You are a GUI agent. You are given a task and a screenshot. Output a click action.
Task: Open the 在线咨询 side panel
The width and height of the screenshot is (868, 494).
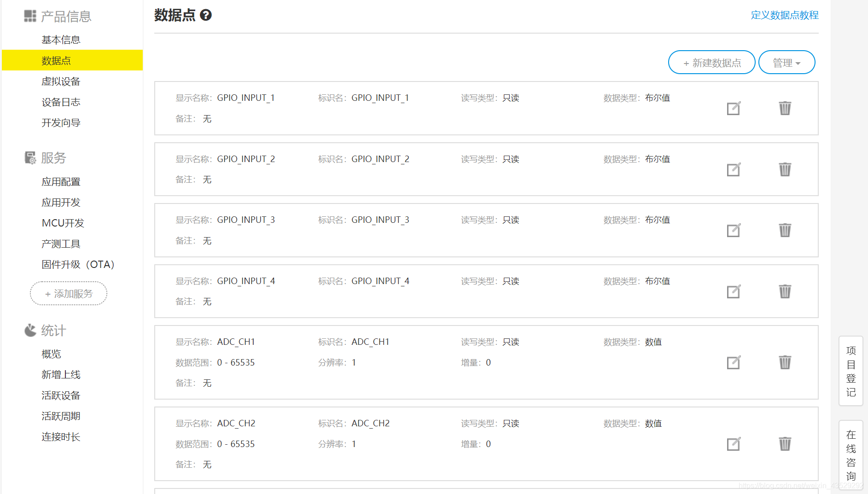851,454
